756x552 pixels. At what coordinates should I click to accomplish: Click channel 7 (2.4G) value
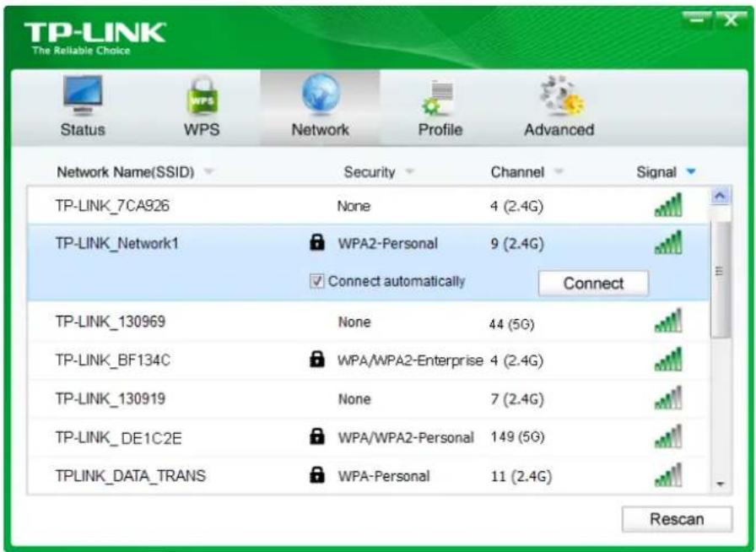click(x=517, y=399)
